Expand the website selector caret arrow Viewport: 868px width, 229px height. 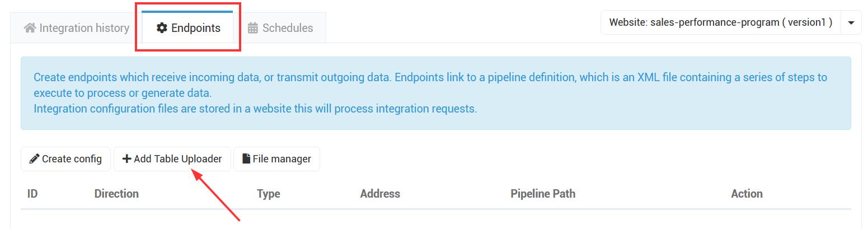pyautogui.click(x=851, y=23)
